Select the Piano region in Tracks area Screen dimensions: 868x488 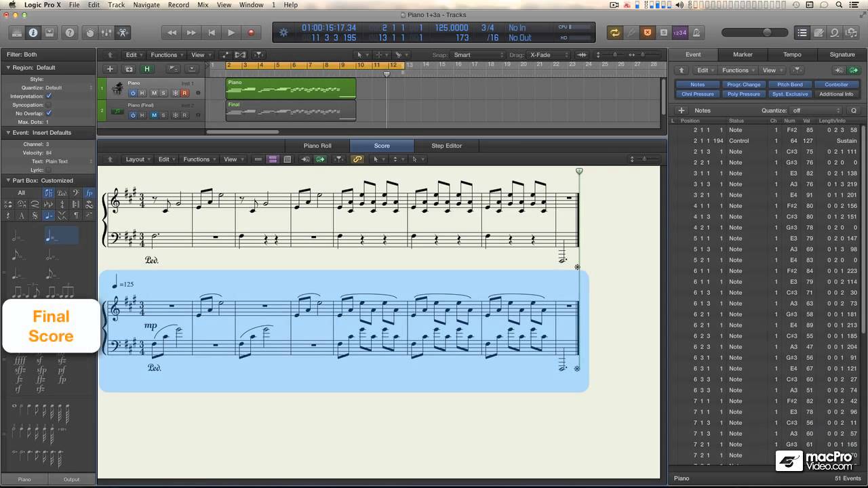point(291,88)
